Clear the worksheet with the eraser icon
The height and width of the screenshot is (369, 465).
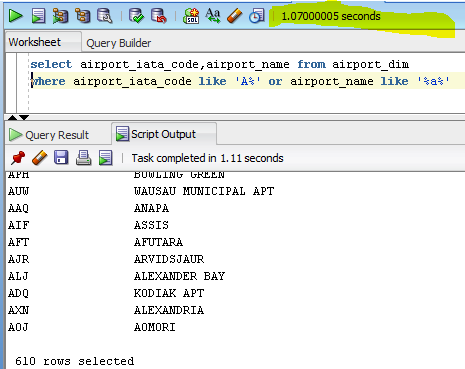click(x=234, y=16)
